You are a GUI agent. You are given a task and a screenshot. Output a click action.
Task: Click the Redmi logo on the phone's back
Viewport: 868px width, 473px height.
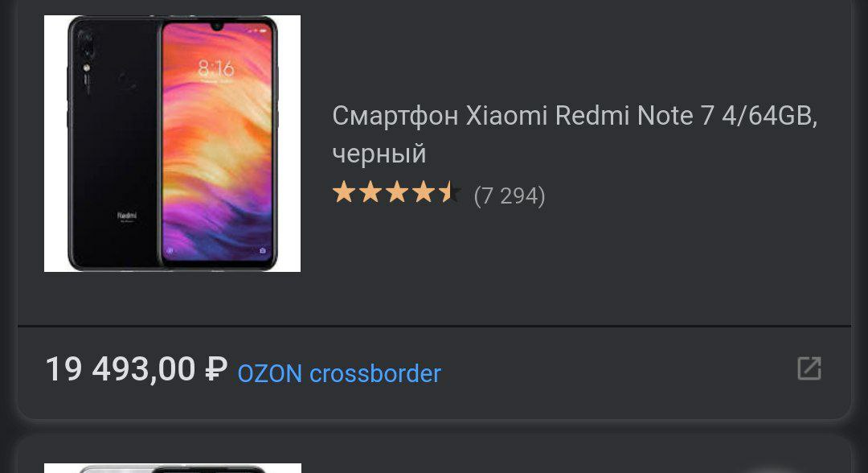[127, 216]
